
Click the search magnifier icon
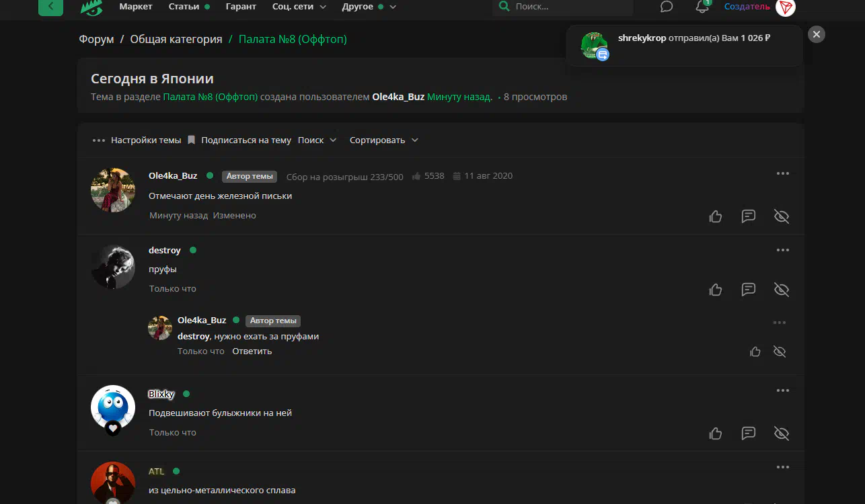click(x=504, y=7)
